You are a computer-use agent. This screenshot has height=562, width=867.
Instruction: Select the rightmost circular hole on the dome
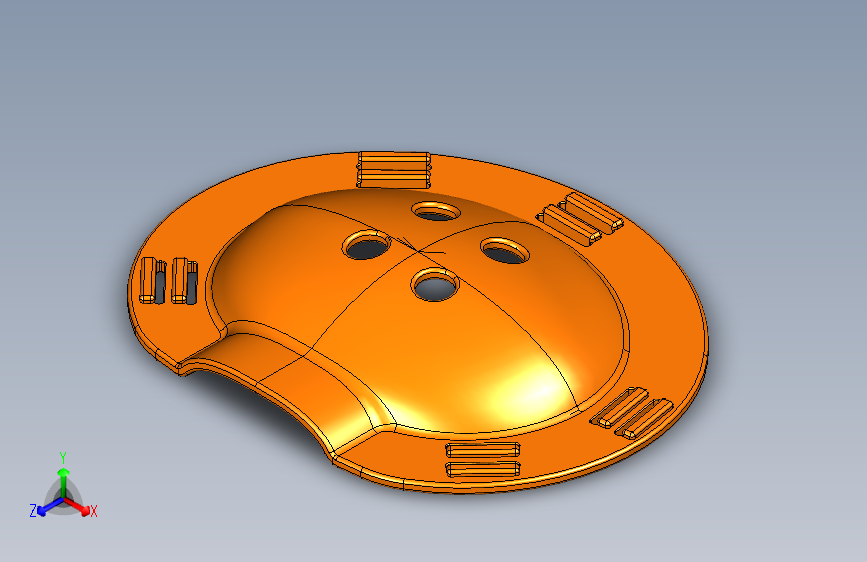504,251
